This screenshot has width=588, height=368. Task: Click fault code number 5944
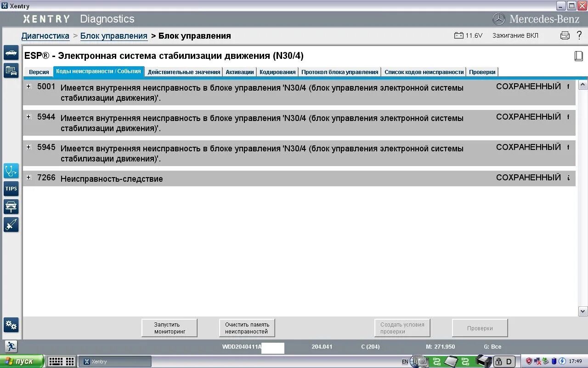point(46,117)
